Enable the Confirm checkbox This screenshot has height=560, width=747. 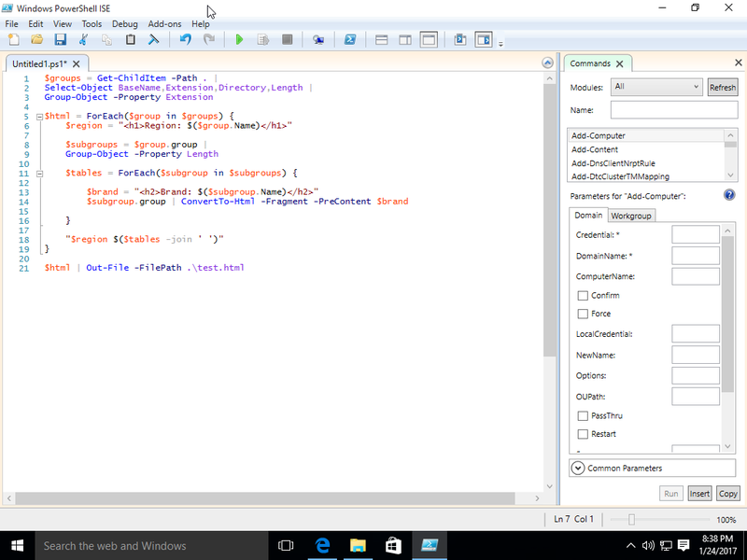[x=583, y=296]
